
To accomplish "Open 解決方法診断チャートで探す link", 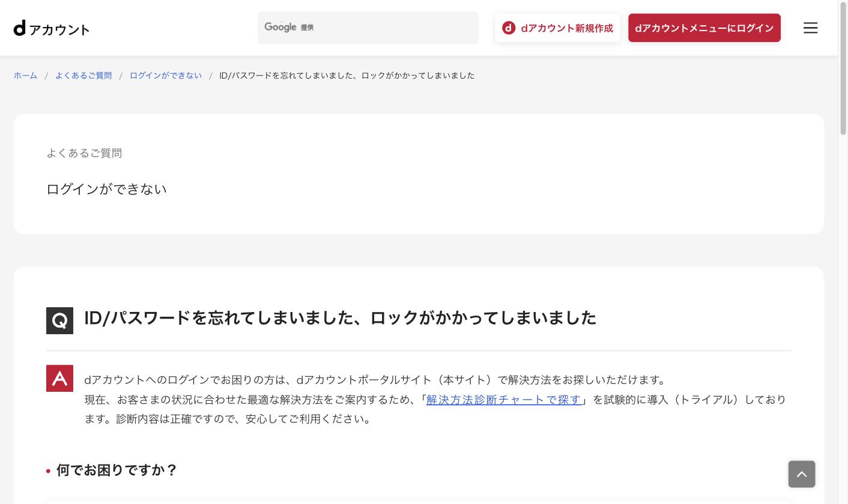I will 504,400.
